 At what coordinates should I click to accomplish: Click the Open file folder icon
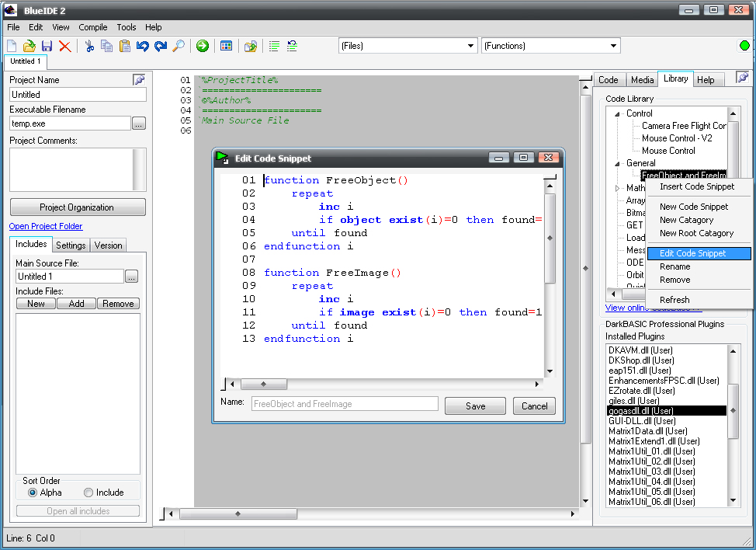(x=29, y=47)
